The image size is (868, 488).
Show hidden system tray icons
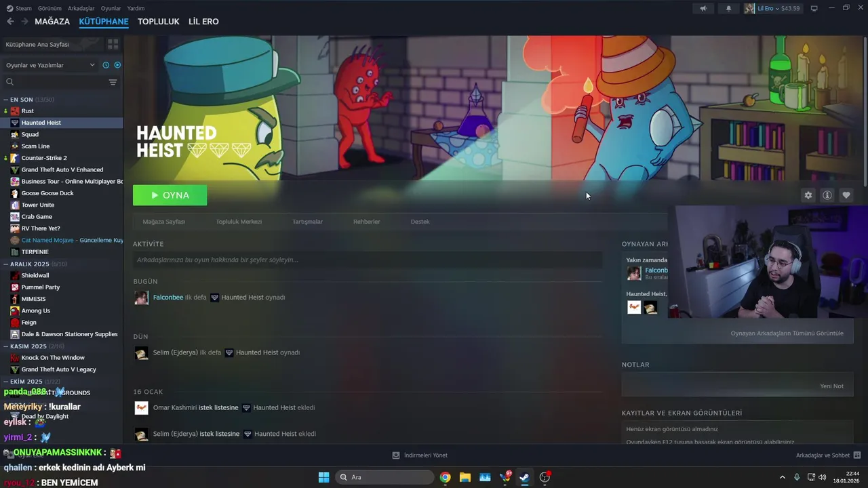point(782,477)
